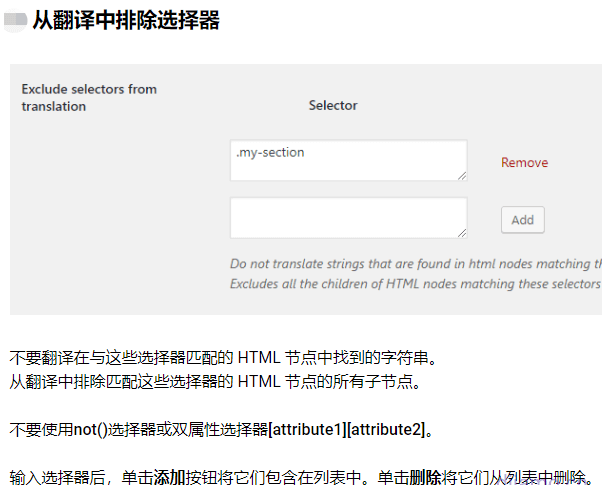Viewport: 602px width, 501px height.
Task: Select the heading 从翻译中排除选择器
Action: tap(126, 20)
